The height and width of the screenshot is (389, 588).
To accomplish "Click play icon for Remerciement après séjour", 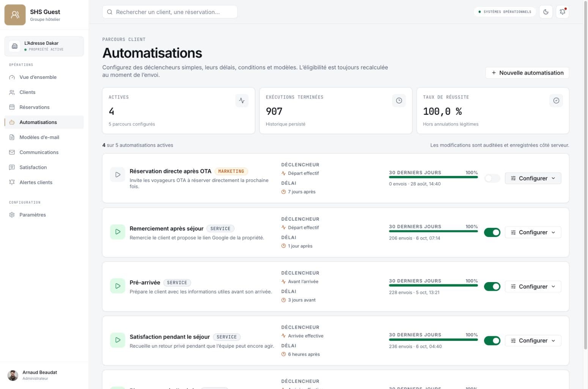I will pos(118,232).
